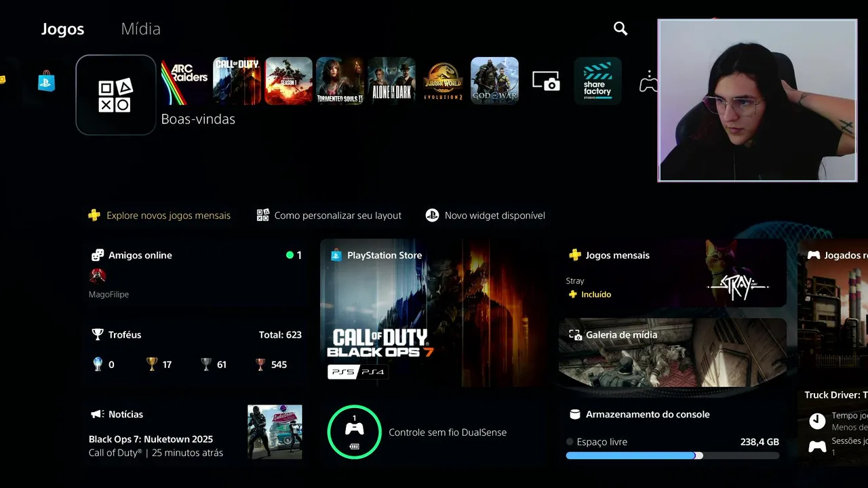Select the Truck Driver game title
868x488 pixels.
(x=836, y=395)
